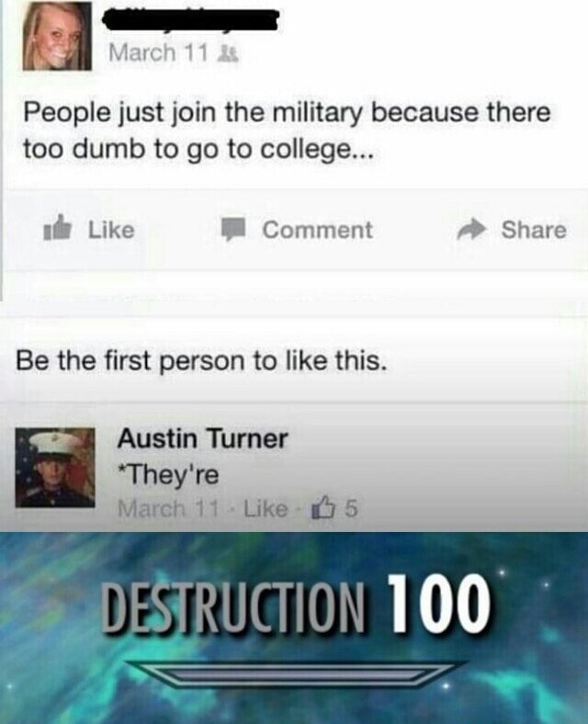Click the redacted poster name
588x724 pixels.
pyautogui.click(x=191, y=20)
